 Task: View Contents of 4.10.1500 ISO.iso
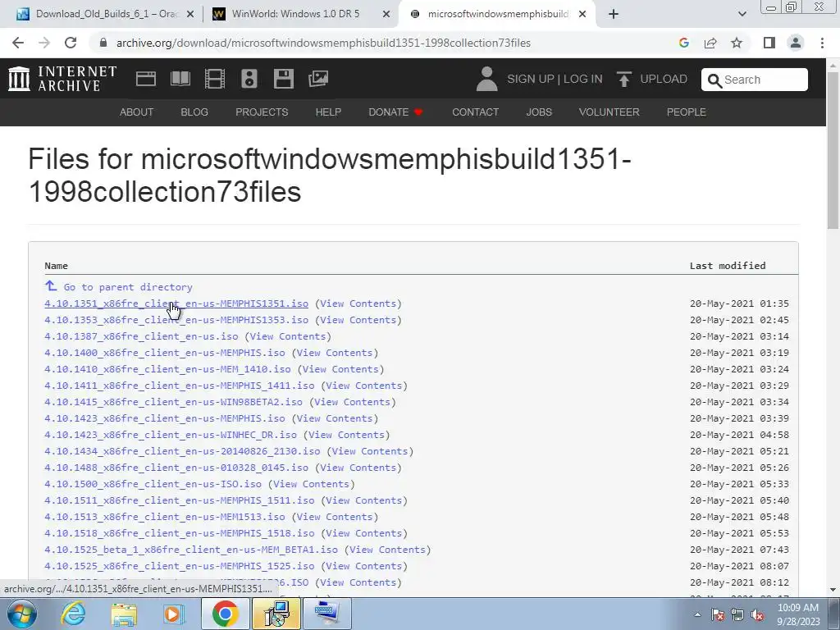click(x=311, y=484)
